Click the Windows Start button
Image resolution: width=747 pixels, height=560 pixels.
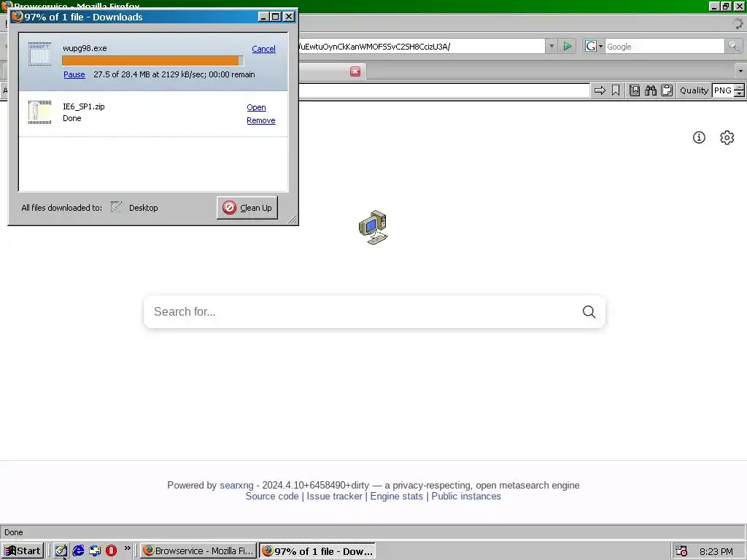[x=23, y=551]
